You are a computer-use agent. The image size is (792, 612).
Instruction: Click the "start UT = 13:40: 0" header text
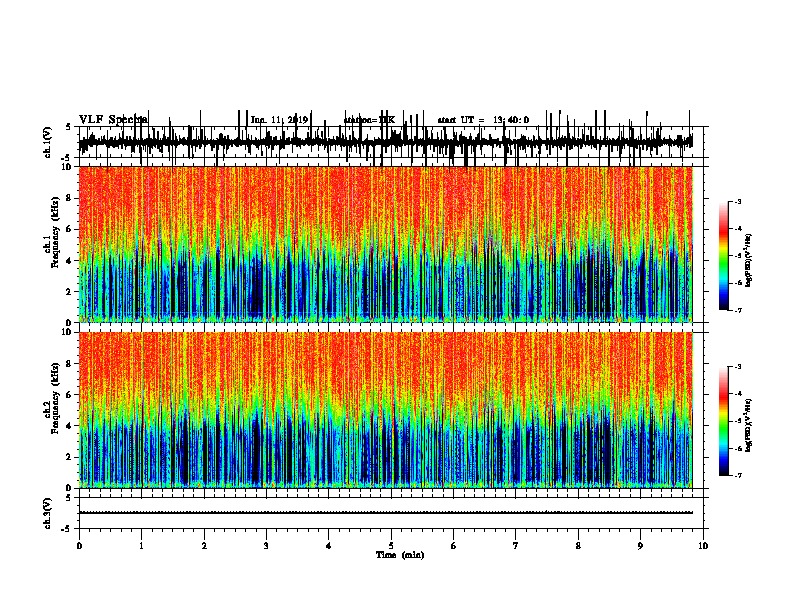(x=483, y=120)
